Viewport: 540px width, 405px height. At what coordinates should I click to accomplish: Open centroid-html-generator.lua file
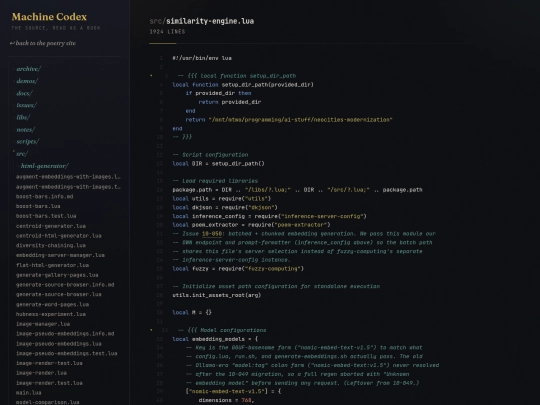[59, 236]
